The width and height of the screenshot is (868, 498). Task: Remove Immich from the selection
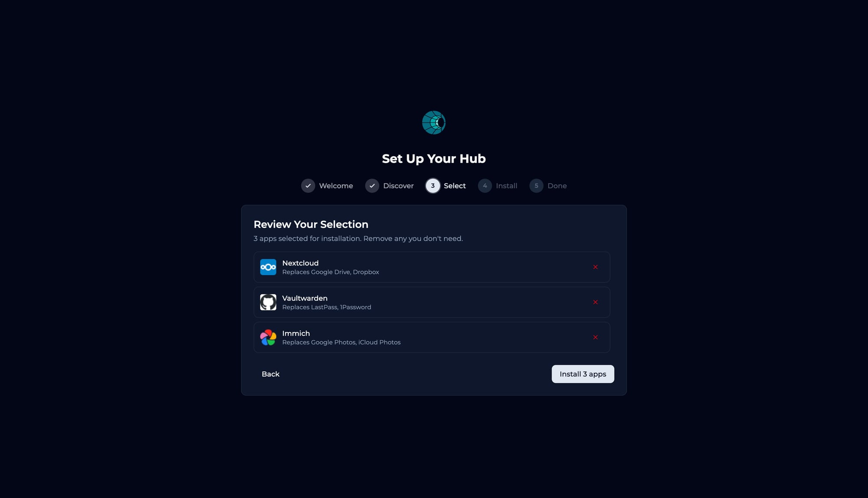tap(595, 337)
